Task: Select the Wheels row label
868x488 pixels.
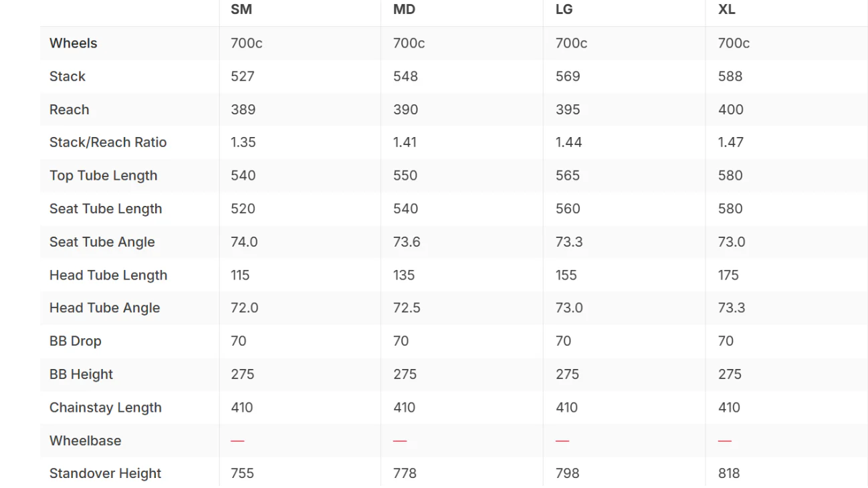Action: pyautogui.click(x=74, y=43)
